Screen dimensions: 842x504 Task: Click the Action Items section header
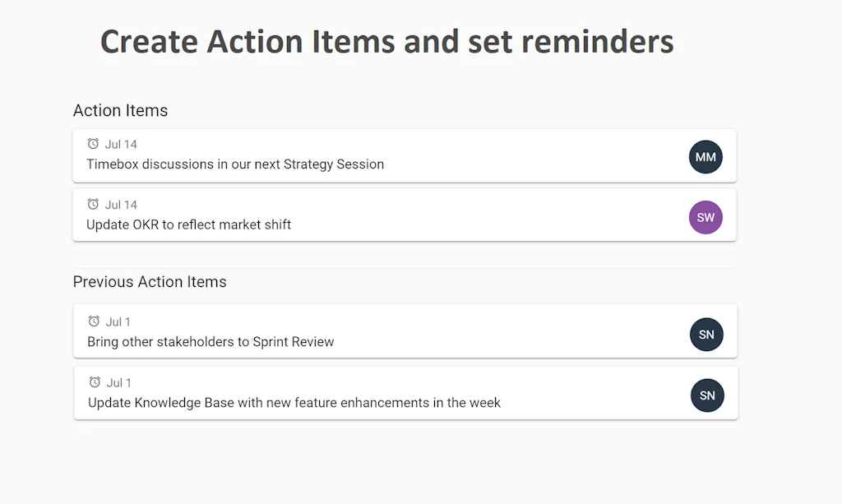point(120,110)
